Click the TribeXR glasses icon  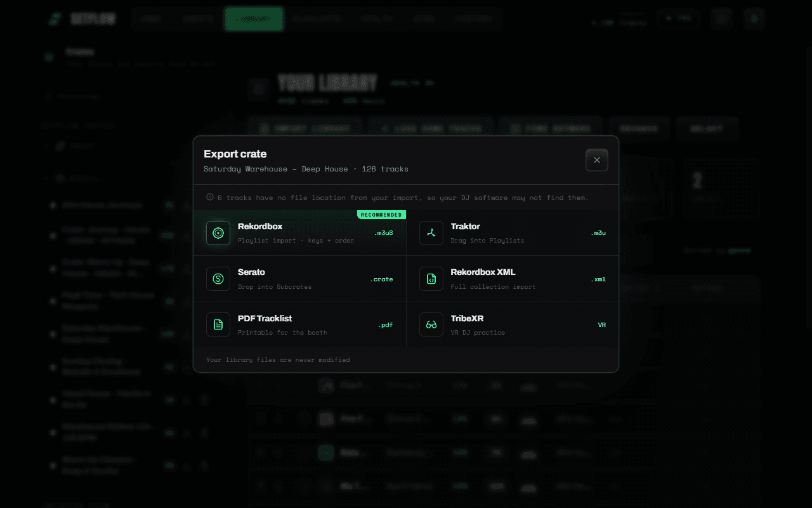tap(431, 324)
